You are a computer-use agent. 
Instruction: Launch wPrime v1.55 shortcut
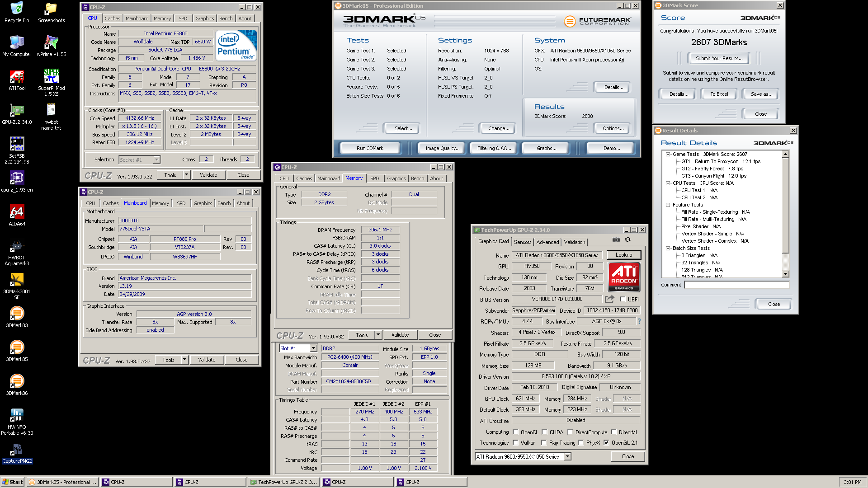pyautogui.click(x=51, y=46)
